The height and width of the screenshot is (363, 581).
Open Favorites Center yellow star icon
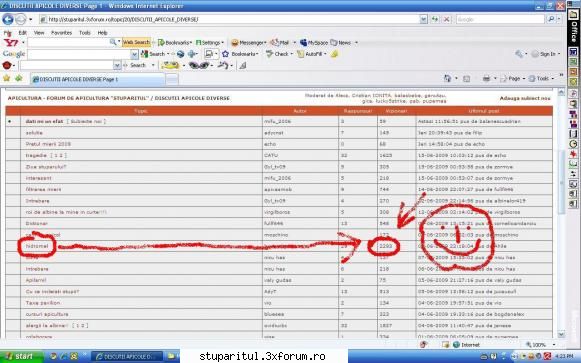coord(7,78)
